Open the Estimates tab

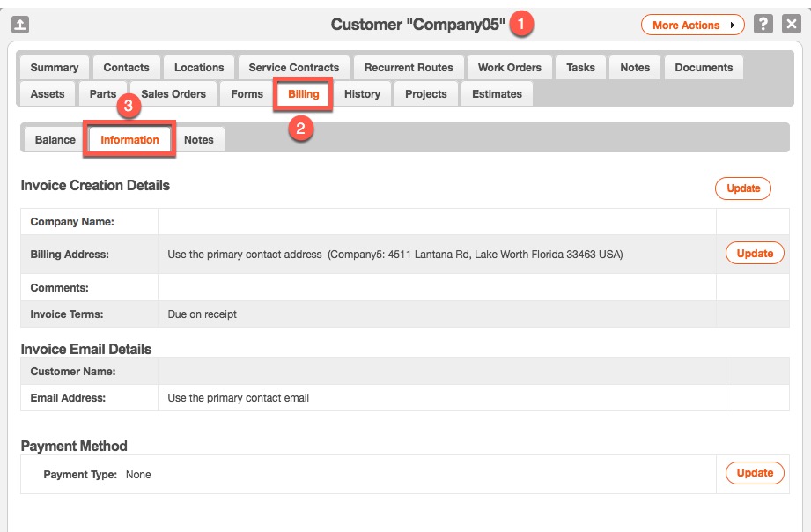click(x=497, y=94)
